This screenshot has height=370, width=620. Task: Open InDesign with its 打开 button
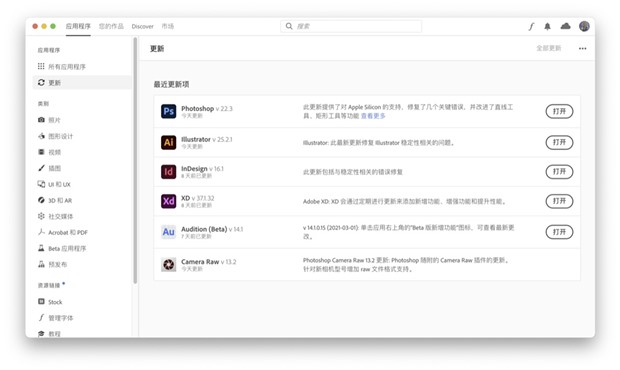[x=559, y=172]
